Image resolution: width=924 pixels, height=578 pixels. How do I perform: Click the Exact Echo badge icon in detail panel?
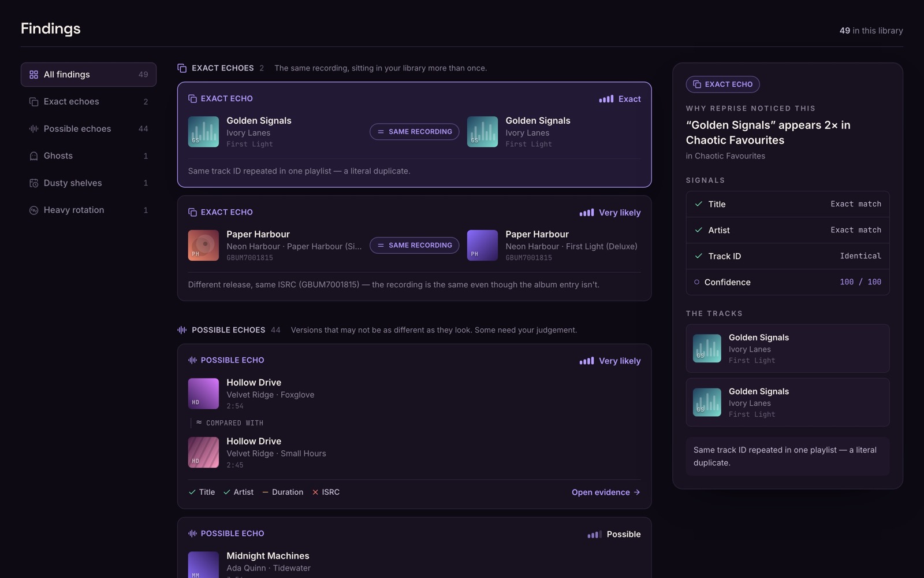pos(697,84)
